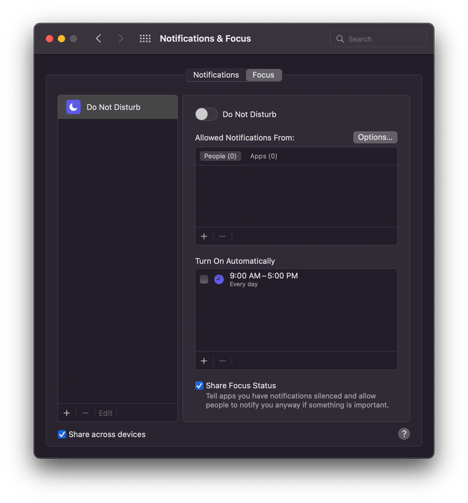
Task: Switch to the Apps (0) tab
Action: [x=264, y=156]
